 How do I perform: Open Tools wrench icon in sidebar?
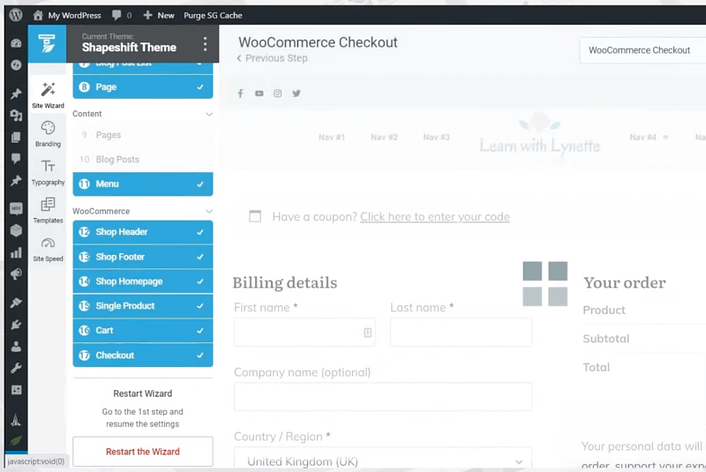click(16, 368)
